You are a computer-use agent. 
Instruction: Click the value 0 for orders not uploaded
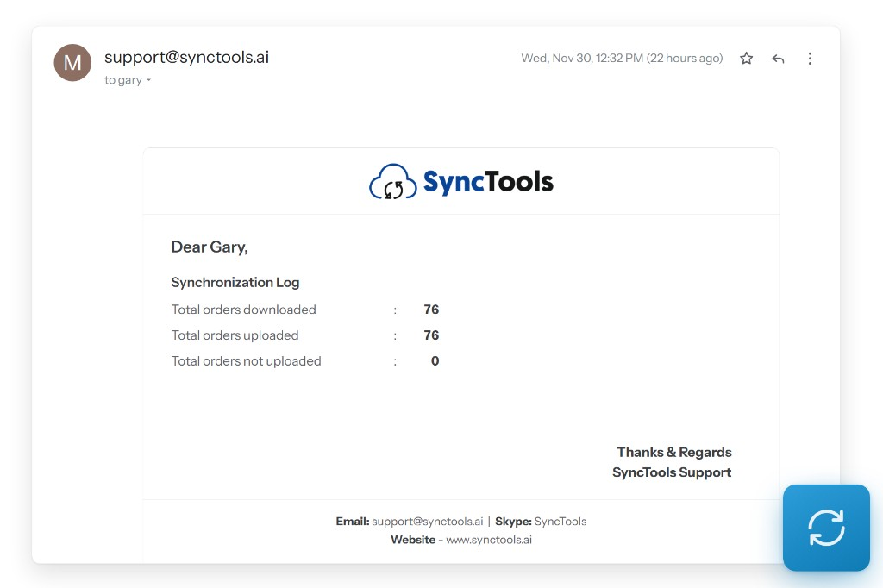click(x=435, y=361)
